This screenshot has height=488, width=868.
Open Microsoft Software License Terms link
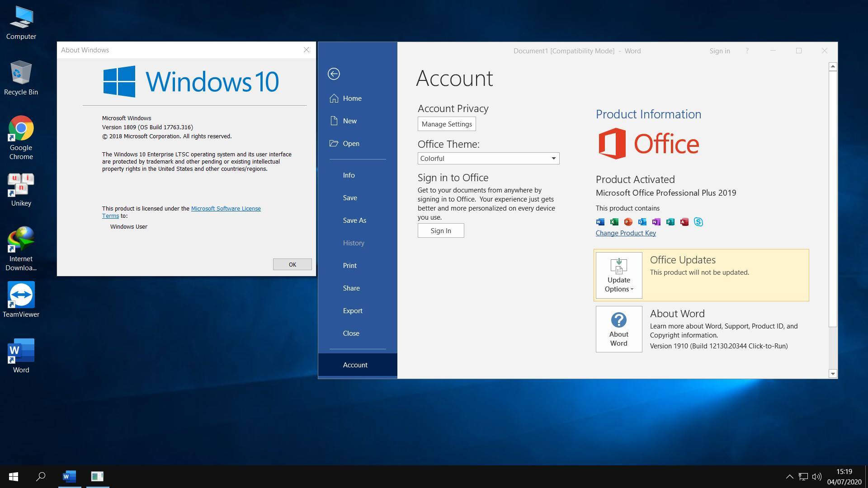tap(226, 208)
